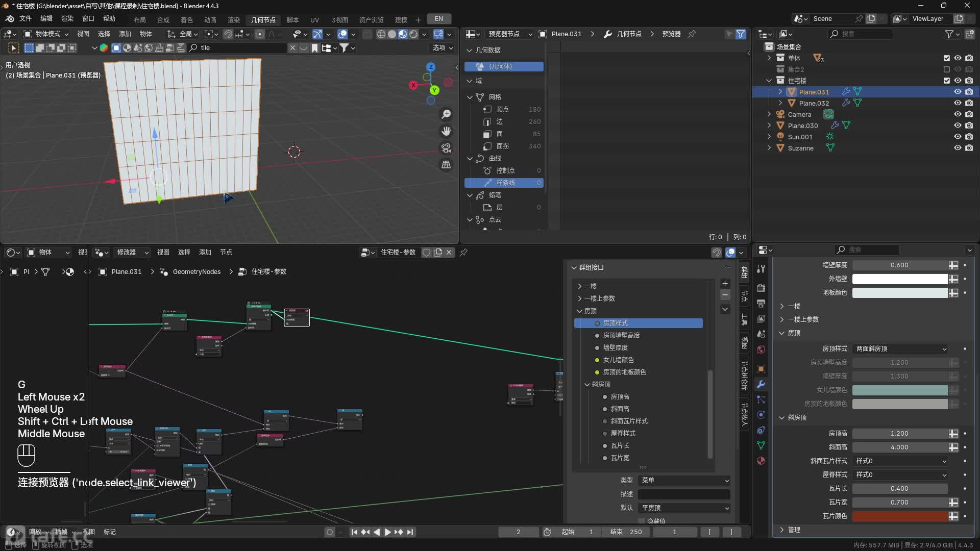This screenshot has width=980, height=551.
Task: Clear the 'tile' search field with the X
Action: coord(292,48)
